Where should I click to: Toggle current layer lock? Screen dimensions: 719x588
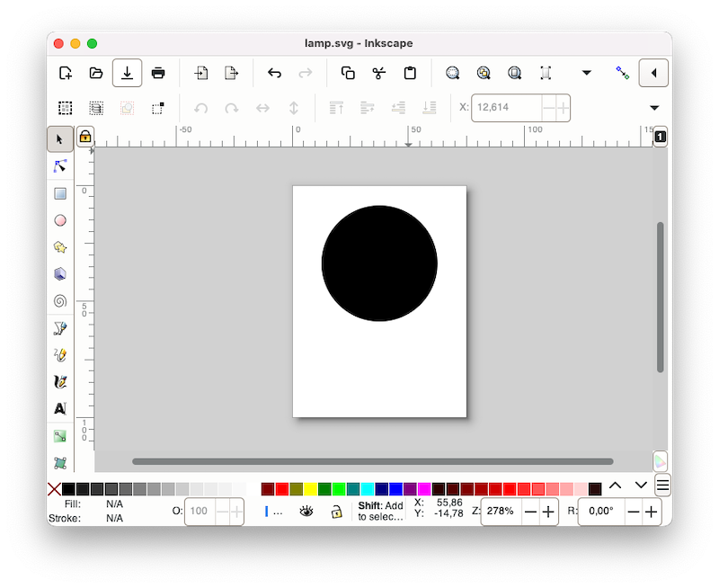[x=336, y=512]
